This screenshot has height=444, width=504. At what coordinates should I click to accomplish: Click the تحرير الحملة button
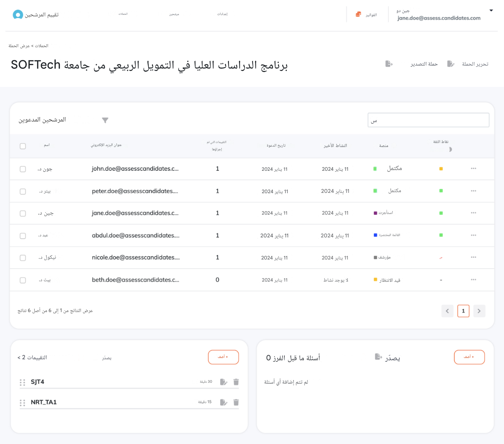pyautogui.click(x=475, y=64)
